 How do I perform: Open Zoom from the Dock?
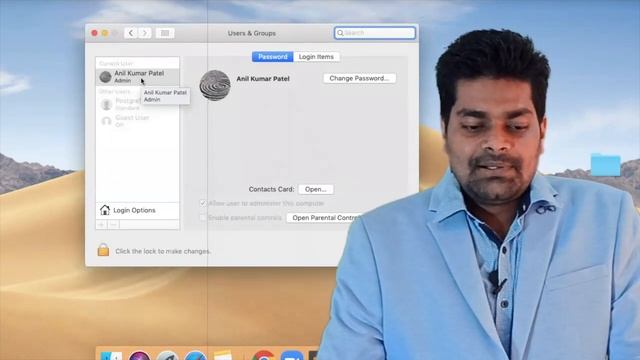292,356
